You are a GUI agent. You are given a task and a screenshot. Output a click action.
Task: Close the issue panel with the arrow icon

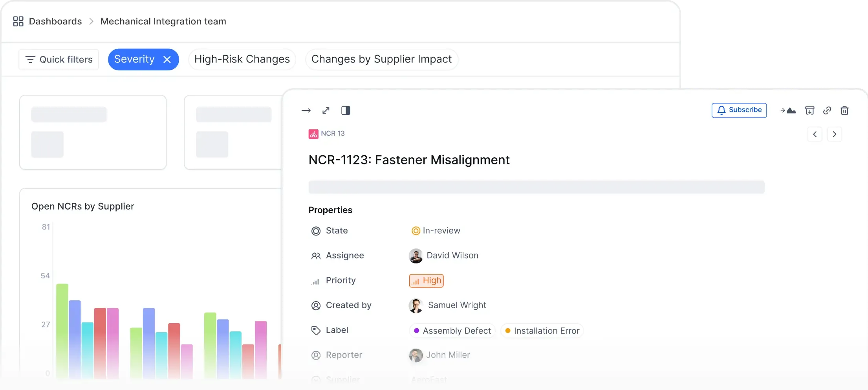click(x=306, y=110)
